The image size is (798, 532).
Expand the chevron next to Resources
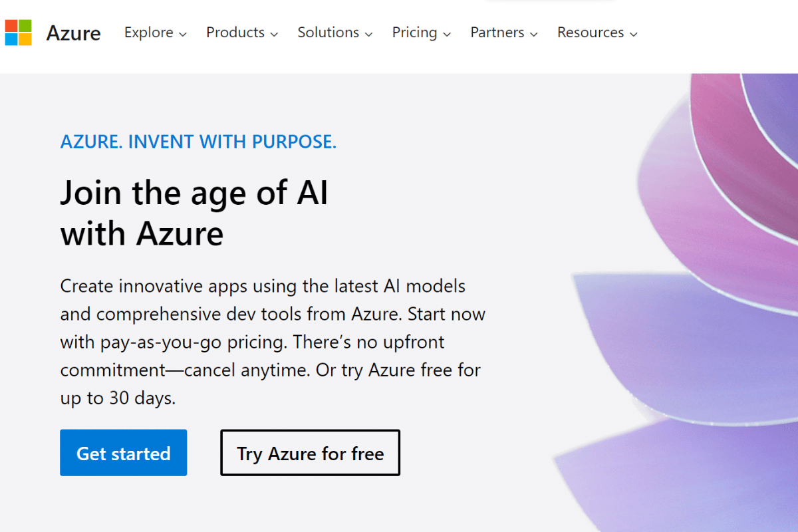634,34
